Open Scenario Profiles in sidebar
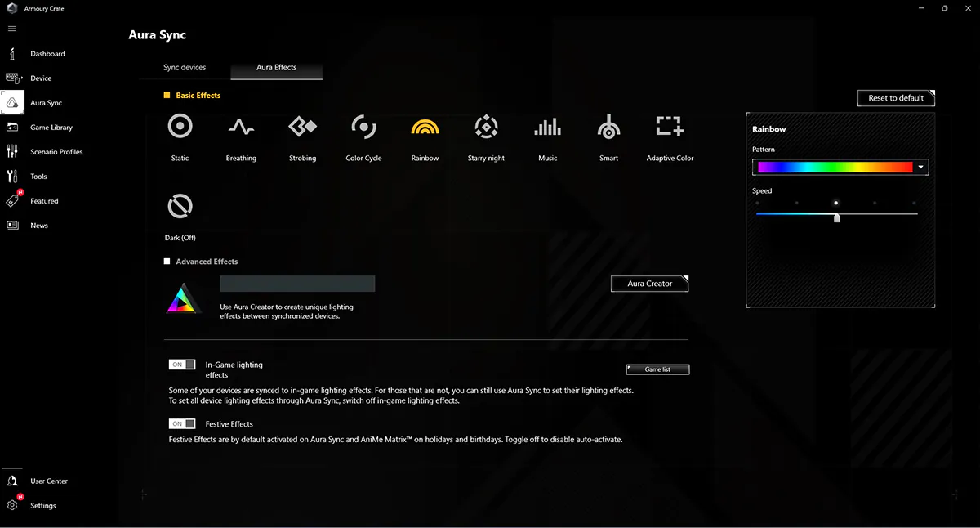This screenshot has height=528, width=980. coord(56,152)
